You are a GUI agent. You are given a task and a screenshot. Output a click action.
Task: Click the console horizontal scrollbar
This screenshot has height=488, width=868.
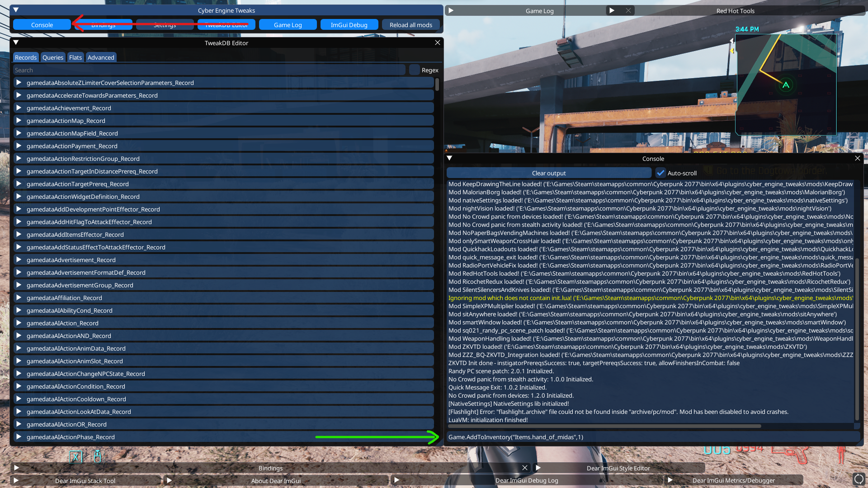pos(604,426)
